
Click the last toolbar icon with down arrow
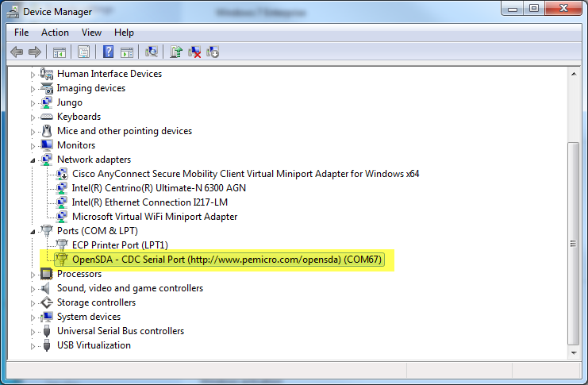[x=213, y=52]
